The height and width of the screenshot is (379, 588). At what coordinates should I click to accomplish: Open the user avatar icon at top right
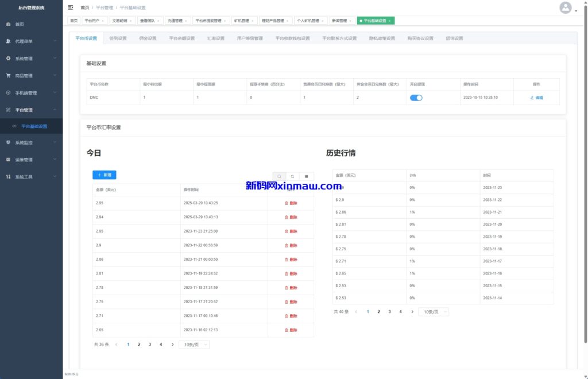[566, 7]
